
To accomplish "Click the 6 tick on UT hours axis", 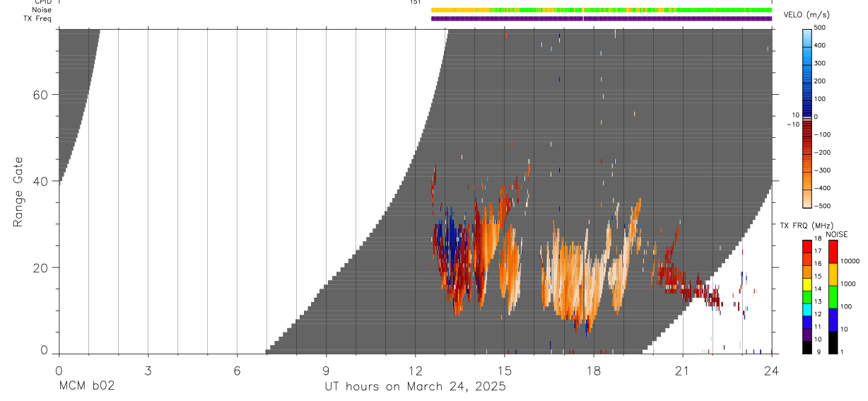I will pyautogui.click(x=237, y=370).
